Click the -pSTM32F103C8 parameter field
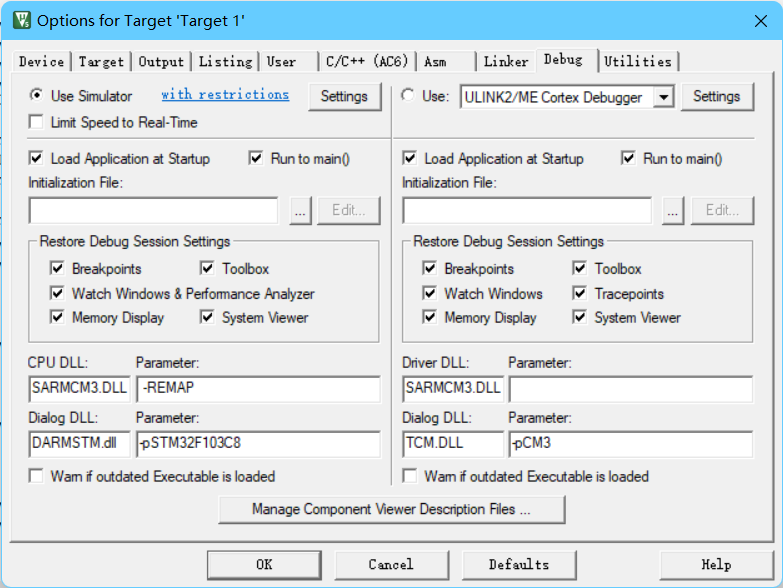783x588 pixels. (x=258, y=444)
